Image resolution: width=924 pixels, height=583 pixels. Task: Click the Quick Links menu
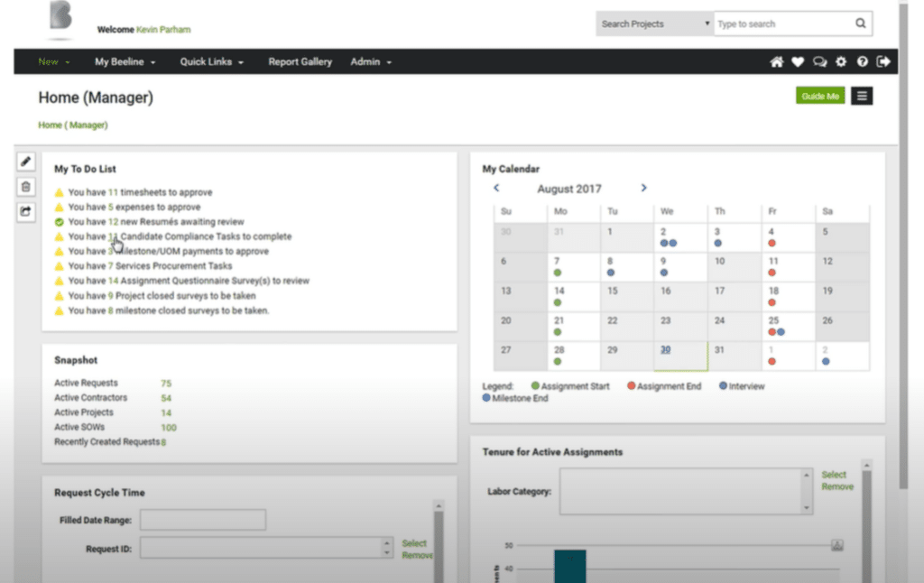coord(209,61)
